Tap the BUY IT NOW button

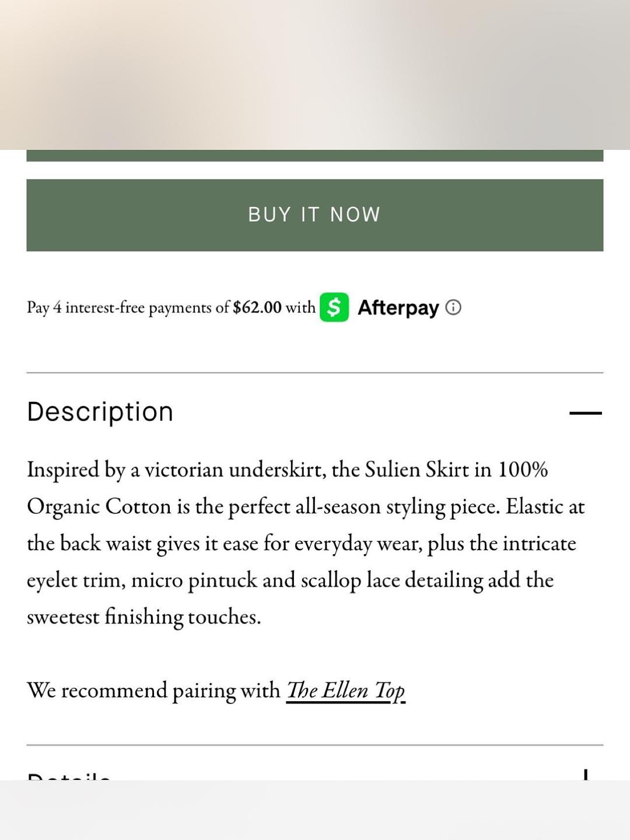click(315, 215)
